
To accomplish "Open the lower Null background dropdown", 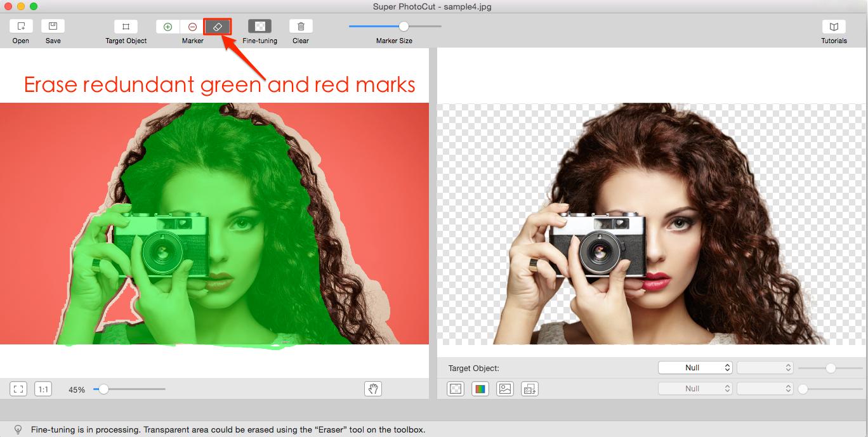I will tap(695, 389).
